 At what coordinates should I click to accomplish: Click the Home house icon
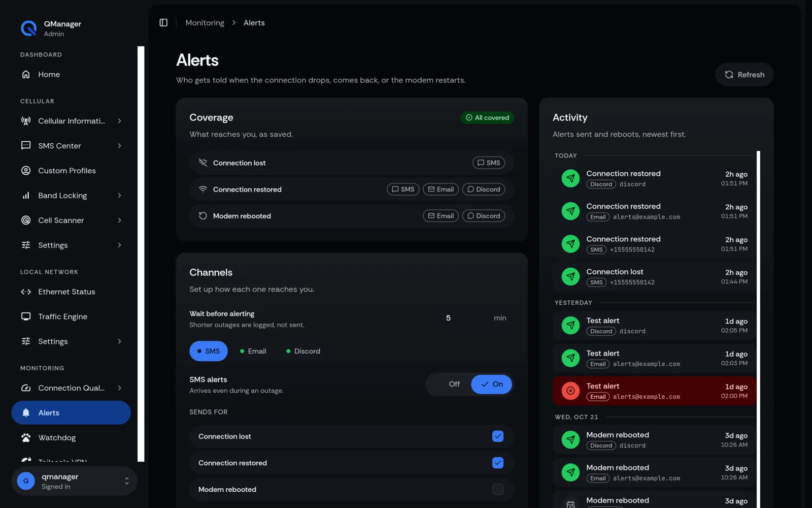26,74
